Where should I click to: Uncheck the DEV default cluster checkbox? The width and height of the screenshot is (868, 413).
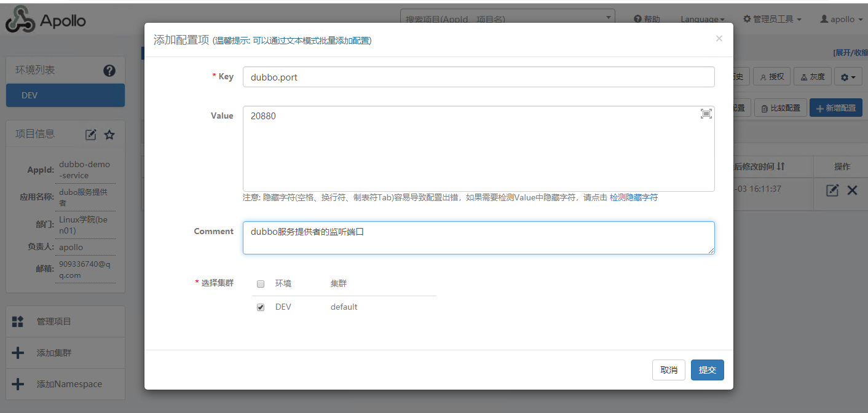click(x=261, y=307)
